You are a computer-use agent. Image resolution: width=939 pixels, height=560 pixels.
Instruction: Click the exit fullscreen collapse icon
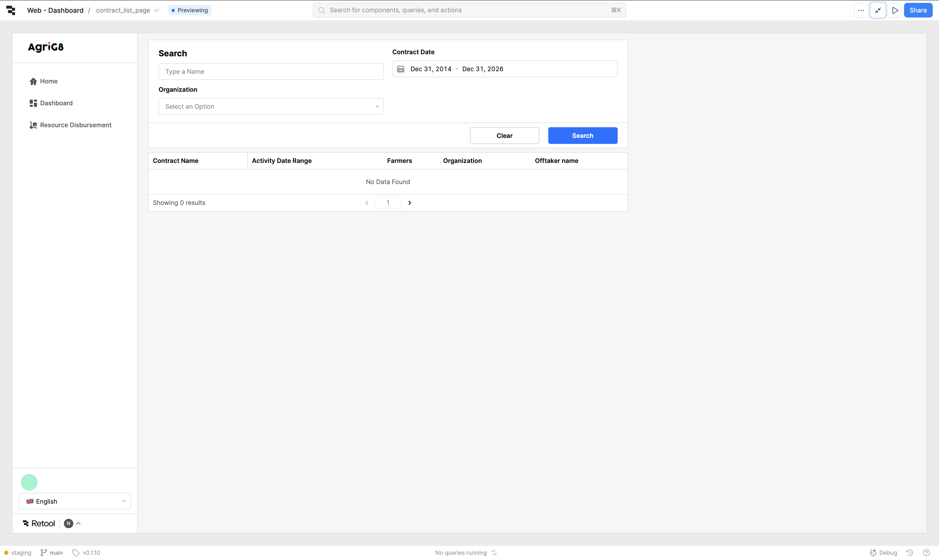click(x=878, y=10)
